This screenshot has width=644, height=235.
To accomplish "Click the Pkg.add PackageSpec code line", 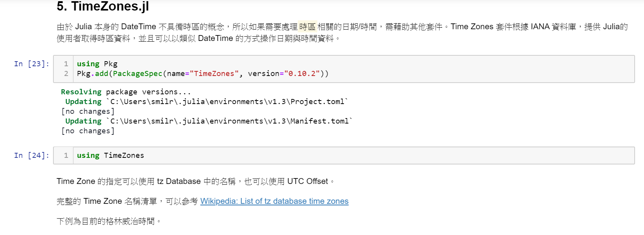I will [x=202, y=74].
